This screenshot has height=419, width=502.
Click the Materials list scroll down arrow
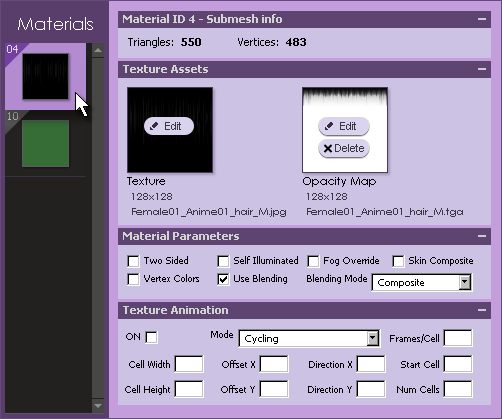click(98, 406)
